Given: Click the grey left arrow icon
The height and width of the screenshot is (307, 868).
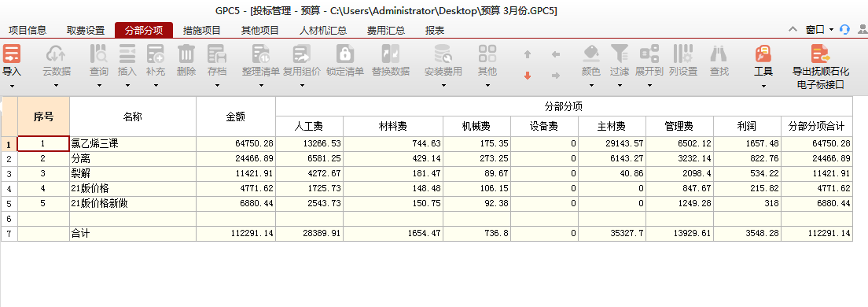Looking at the screenshot, I should click(556, 54).
